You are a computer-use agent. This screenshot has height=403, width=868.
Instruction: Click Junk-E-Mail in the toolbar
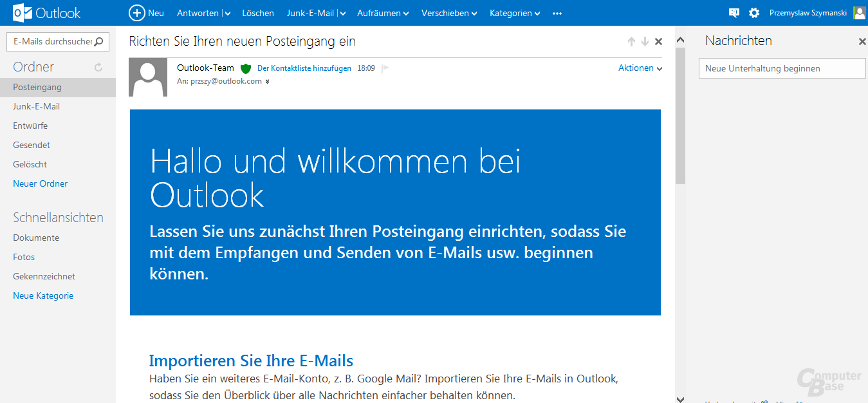click(310, 13)
